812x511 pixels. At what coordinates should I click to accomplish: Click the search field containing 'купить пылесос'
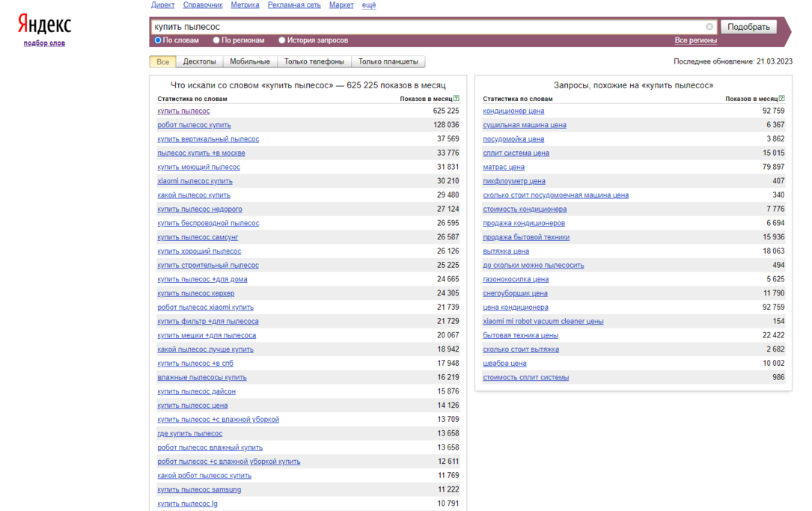coord(427,27)
